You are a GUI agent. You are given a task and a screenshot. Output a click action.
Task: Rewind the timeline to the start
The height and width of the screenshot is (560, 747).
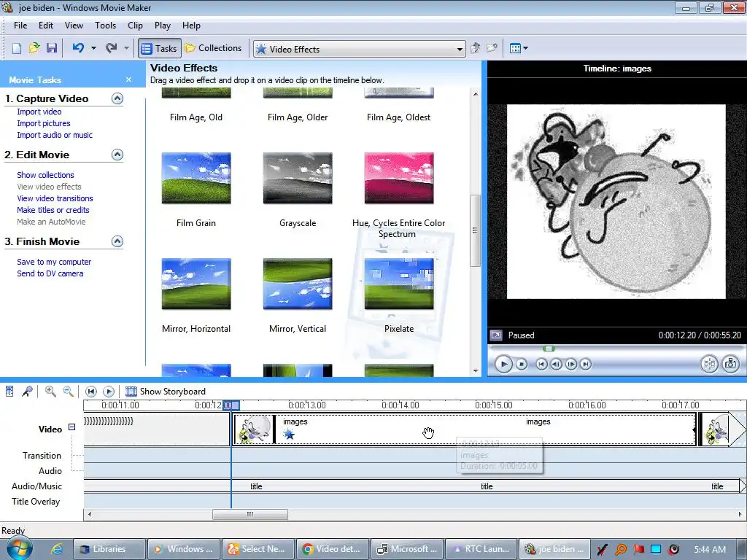(91, 392)
